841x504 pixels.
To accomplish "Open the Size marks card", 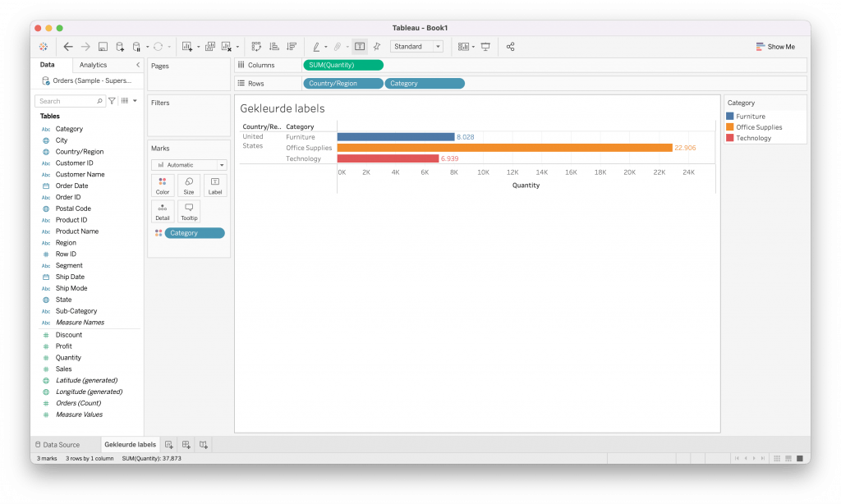I will pos(189,186).
